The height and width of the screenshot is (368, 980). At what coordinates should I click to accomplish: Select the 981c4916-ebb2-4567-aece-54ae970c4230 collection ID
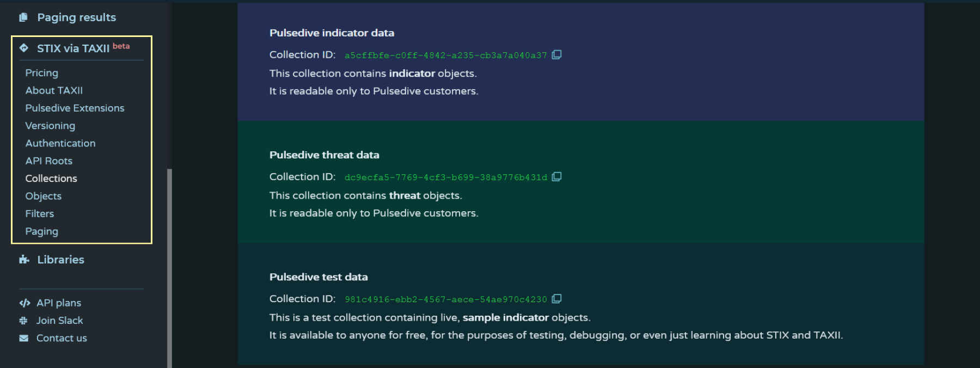445,299
